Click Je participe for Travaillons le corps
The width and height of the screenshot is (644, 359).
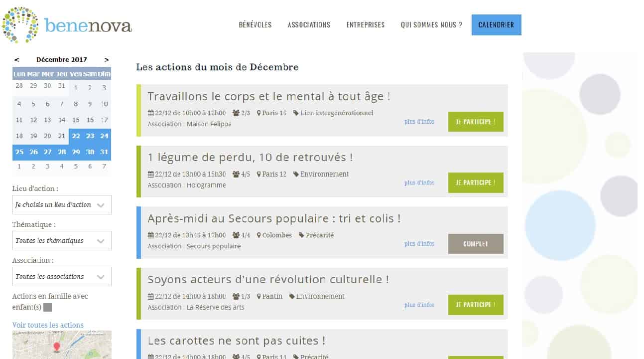475,122
